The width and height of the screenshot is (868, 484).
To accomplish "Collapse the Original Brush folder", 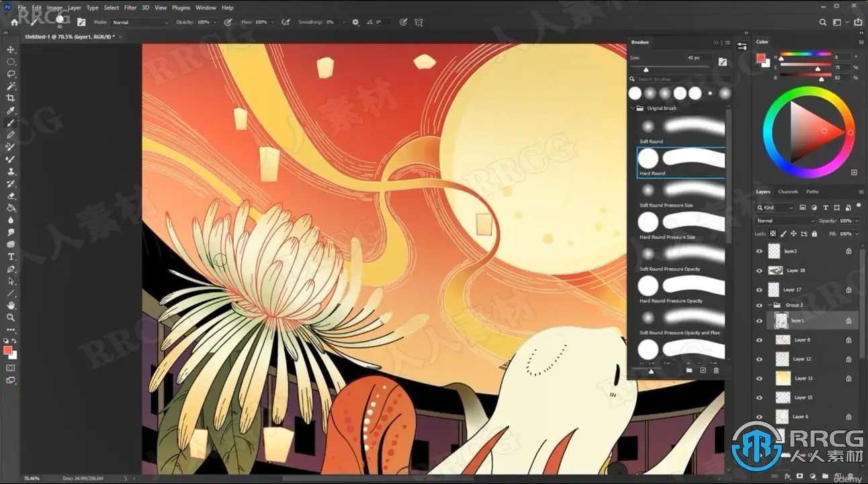I will coord(632,108).
